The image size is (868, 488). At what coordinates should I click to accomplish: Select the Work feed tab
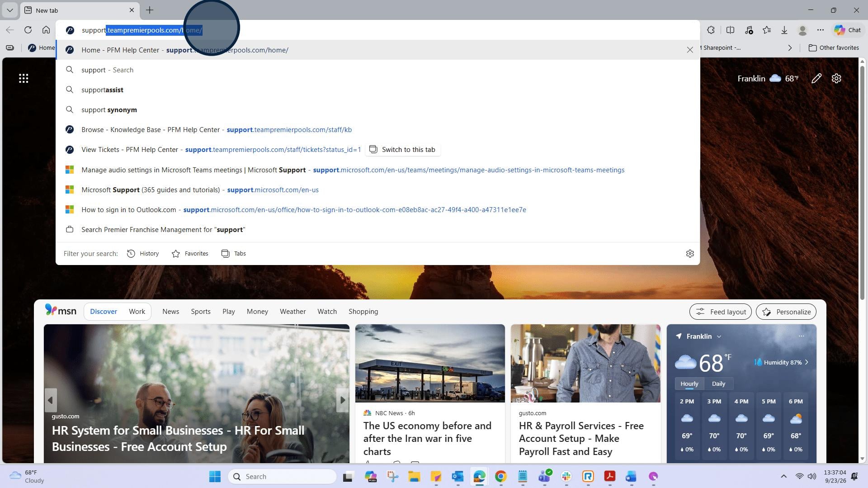pyautogui.click(x=137, y=312)
